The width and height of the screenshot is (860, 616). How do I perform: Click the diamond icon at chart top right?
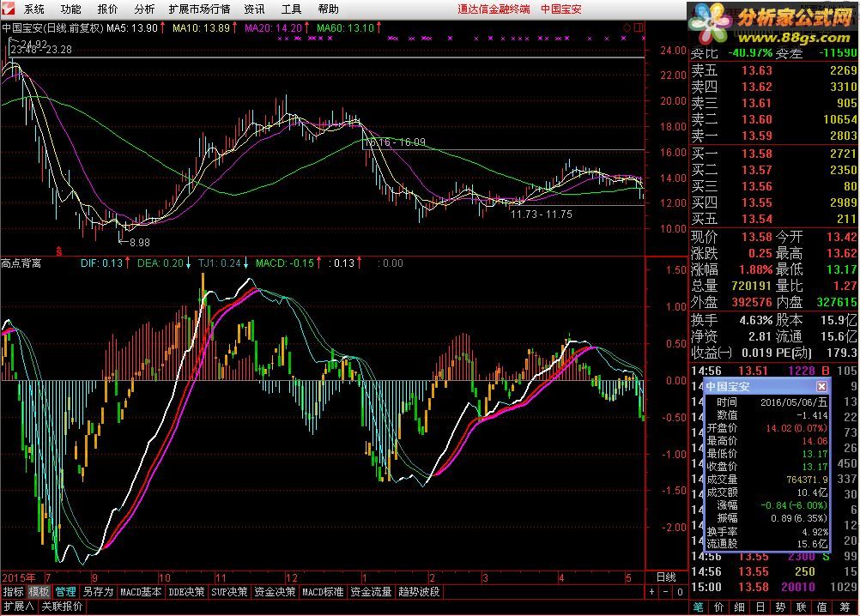click(x=627, y=27)
